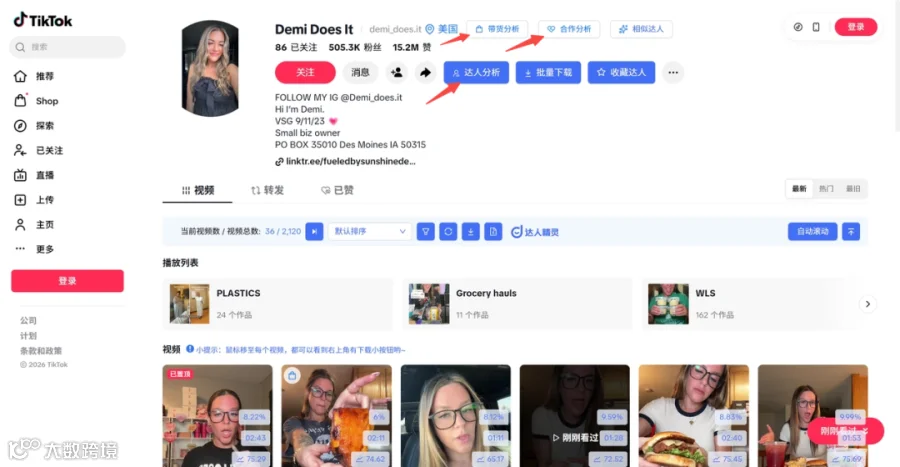This screenshot has width=900, height=467.
Task: Click the 达人精灵 logo
Action: [x=534, y=232]
